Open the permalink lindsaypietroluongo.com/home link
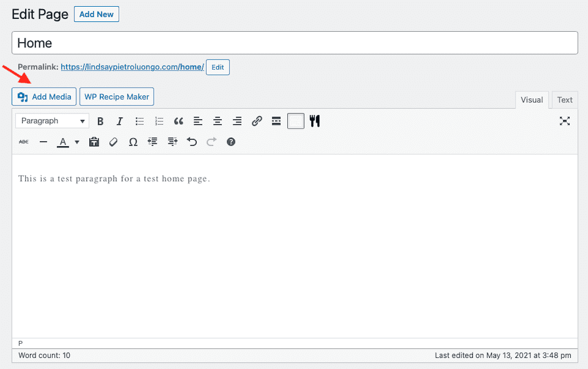This screenshot has height=369, width=588. tap(132, 67)
